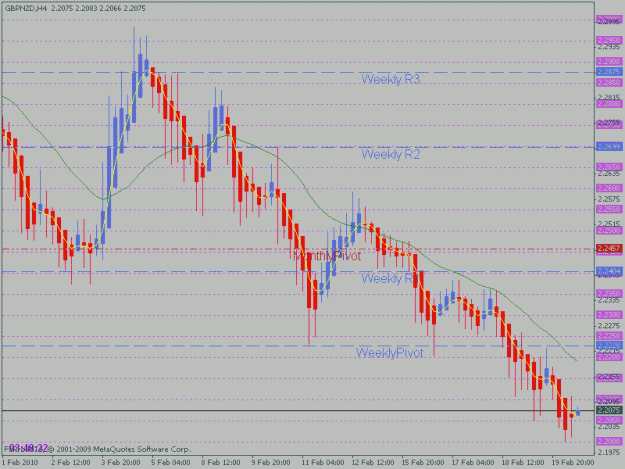
Task: Click the WeeklyPivot level label
Action: tap(389, 353)
